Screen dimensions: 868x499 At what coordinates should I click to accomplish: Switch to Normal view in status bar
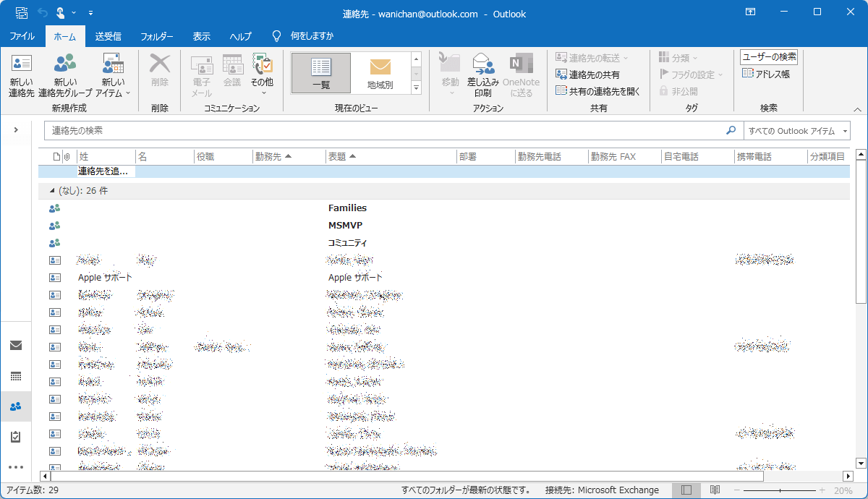click(x=686, y=490)
